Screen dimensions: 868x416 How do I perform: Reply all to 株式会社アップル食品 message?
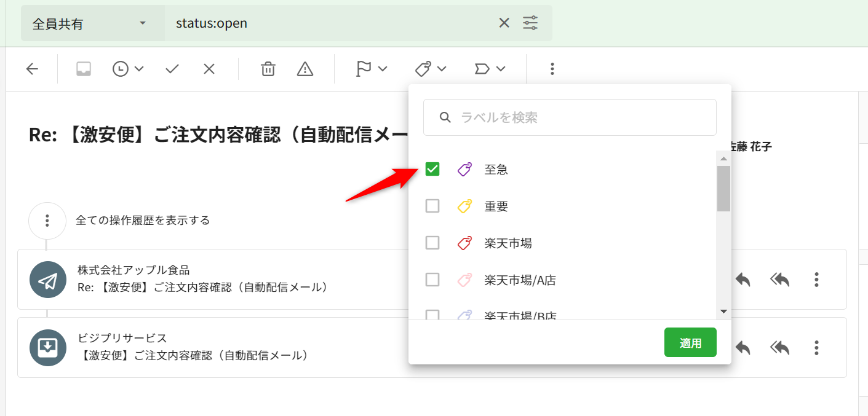click(x=779, y=280)
